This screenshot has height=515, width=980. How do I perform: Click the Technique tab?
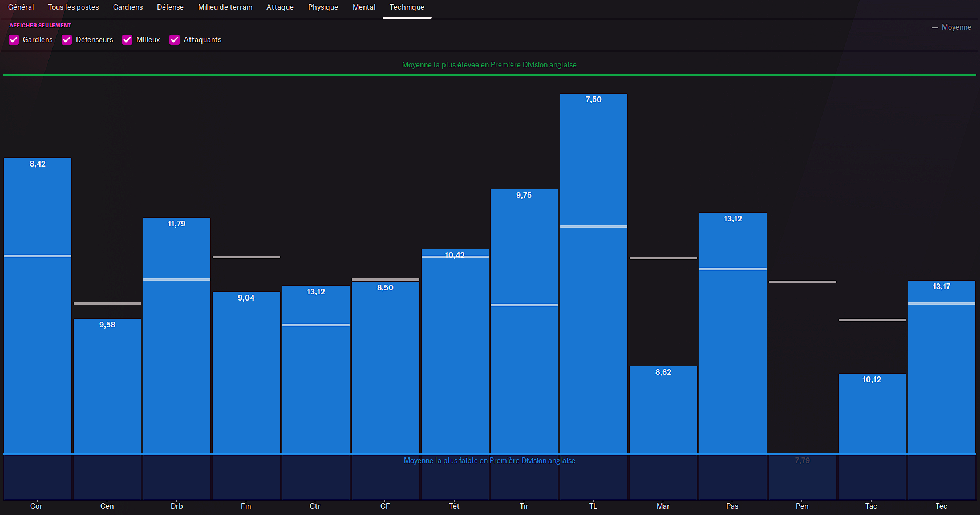click(407, 7)
